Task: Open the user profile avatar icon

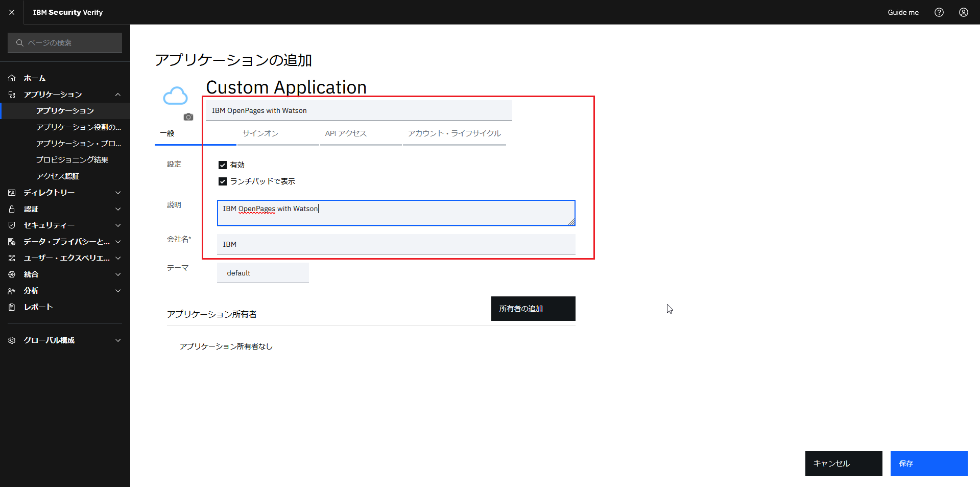Action: (x=964, y=12)
